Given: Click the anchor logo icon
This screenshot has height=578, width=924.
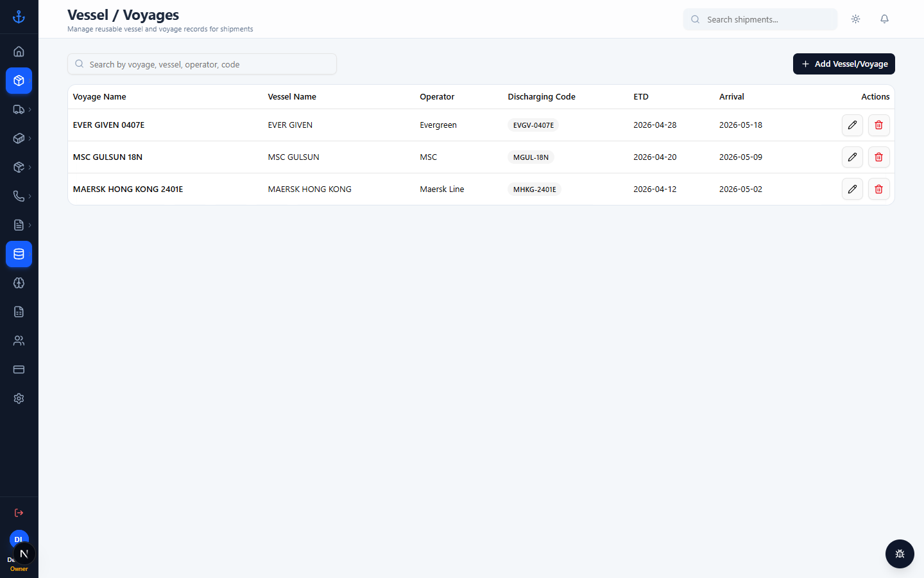Looking at the screenshot, I should click(x=19, y=17).
